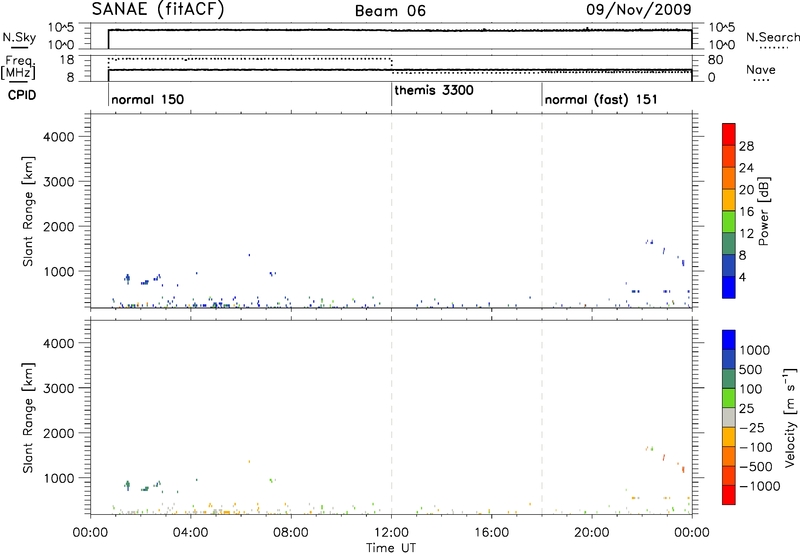Click the 08:00 time tick label
This screenshot has height=554, width=800.
pos(291,533)
